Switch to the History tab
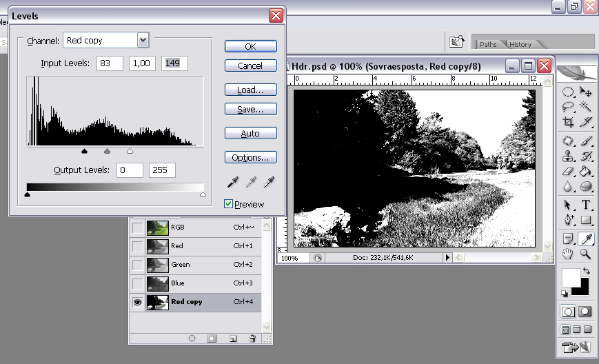The image size is (599, 364). coord(520,44)
